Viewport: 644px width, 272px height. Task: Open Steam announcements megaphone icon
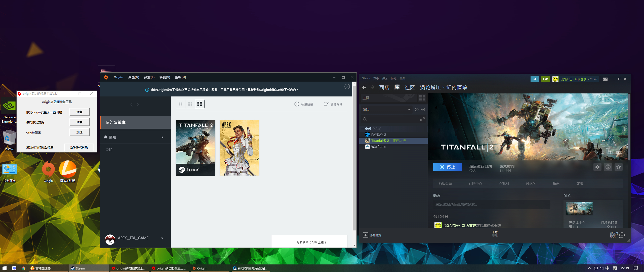(x=535, y=79)
